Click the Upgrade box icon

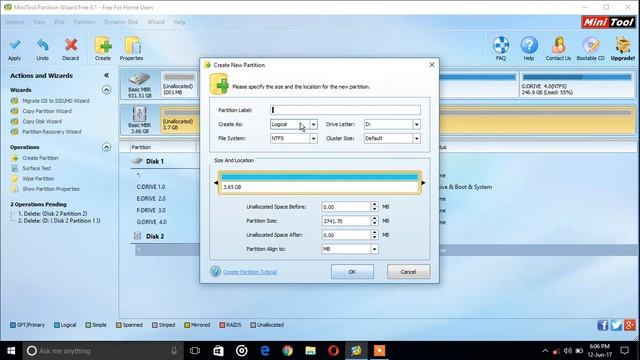[623, 45]
